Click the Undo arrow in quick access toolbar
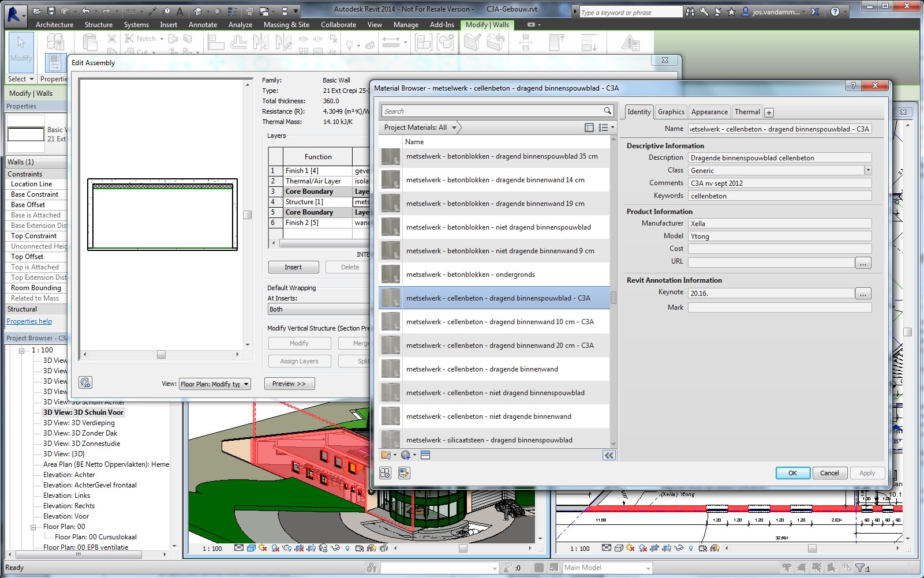Image resolution: width=924 pixels, height=578 pixels. coord(86,11)
